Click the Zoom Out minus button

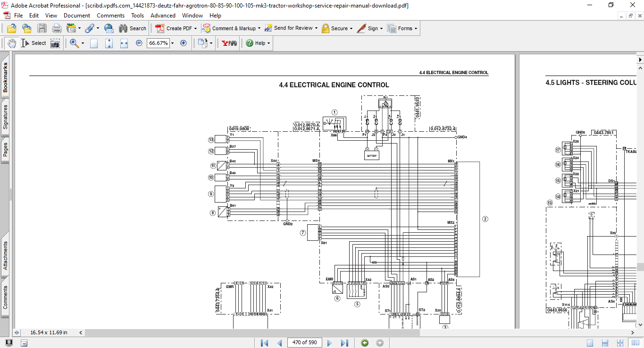pyautogui.click(x=139, y=43)
